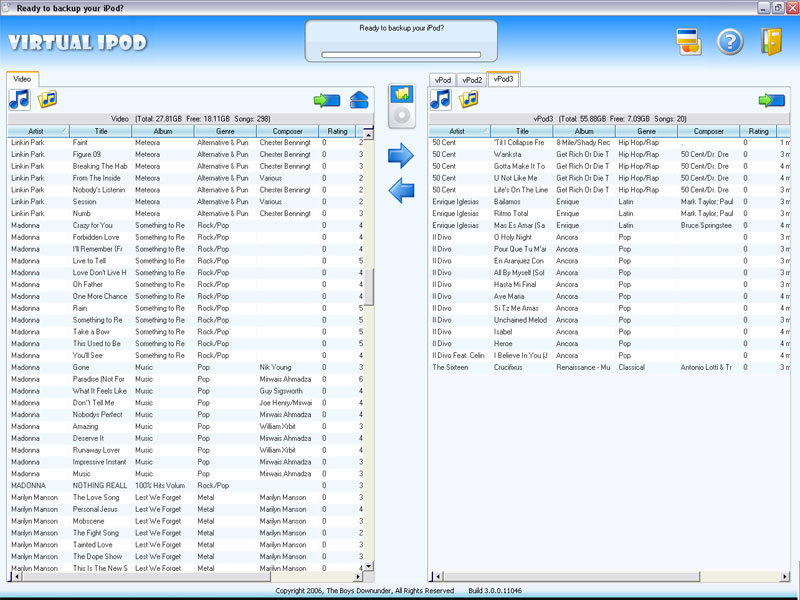Select Madonna 'Live to Tell' row

click(x=186, y=261)
